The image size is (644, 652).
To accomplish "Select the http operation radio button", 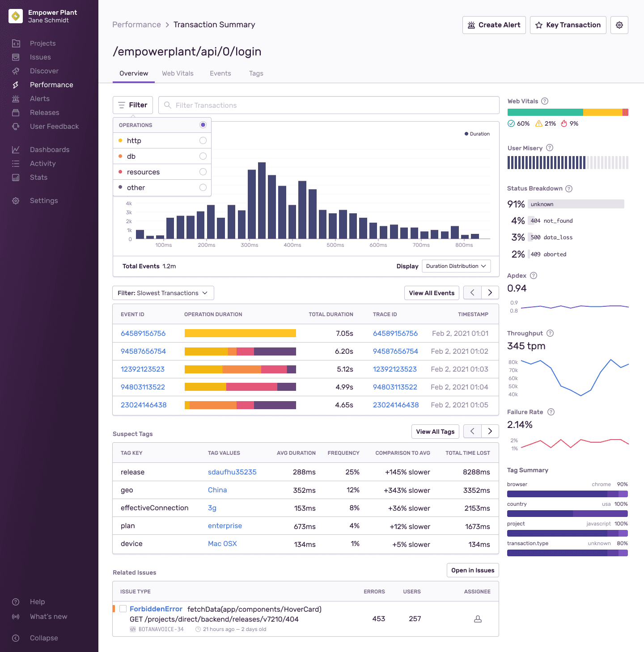I will click(203, 140).
